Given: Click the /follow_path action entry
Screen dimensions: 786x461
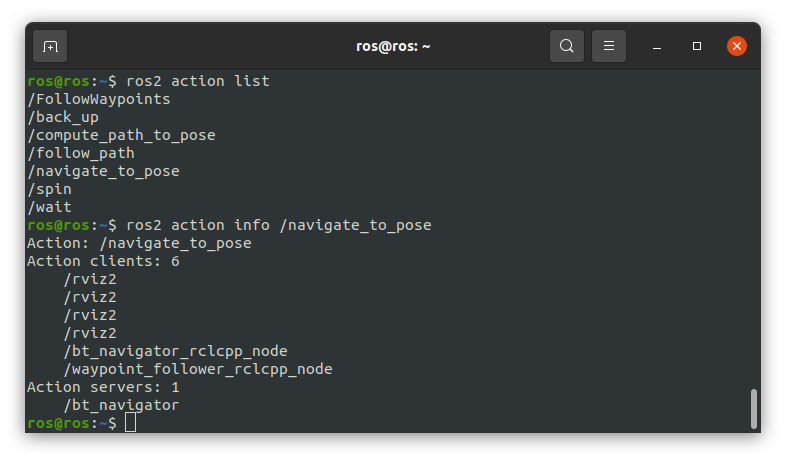Looking at the screenshot, I should click(x=81, y=153).
